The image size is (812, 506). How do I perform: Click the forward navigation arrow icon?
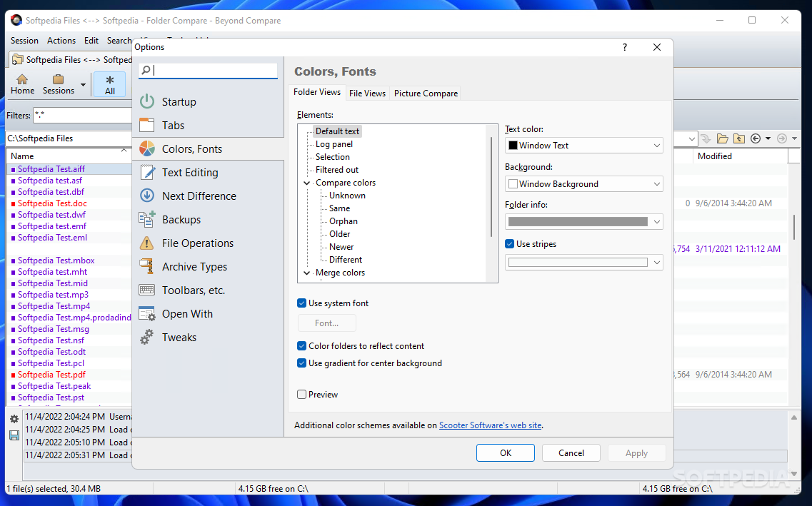[782, 138]
